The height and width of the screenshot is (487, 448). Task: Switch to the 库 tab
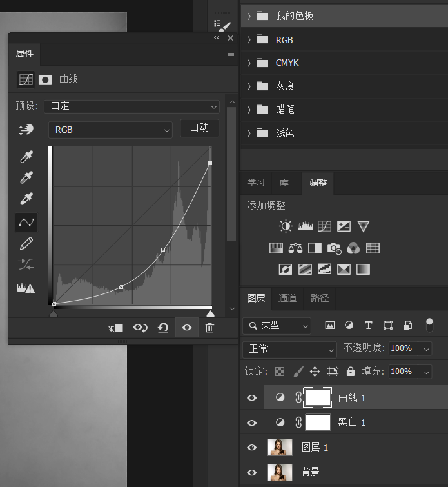tap(284, 183)
